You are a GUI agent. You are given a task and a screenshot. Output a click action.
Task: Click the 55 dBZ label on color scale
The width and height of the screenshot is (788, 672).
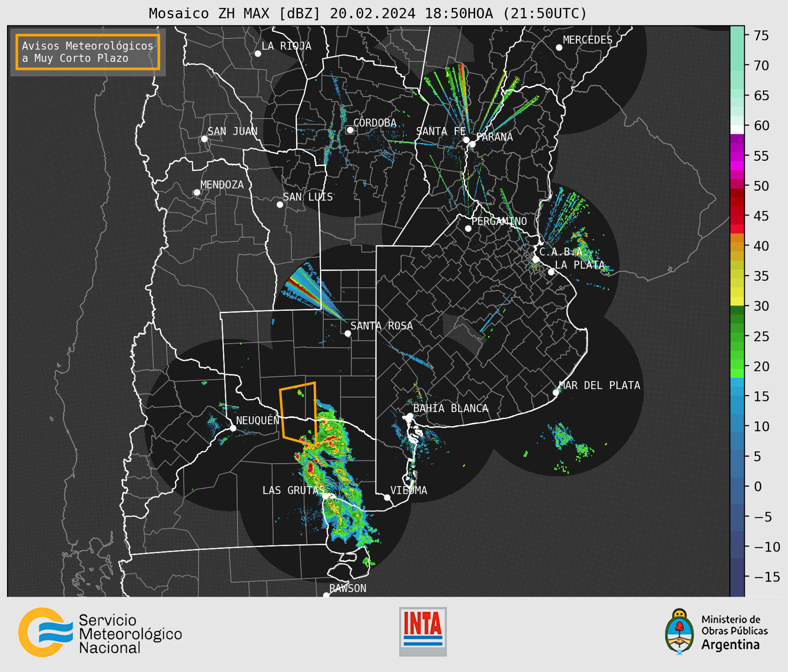[761, 156]
